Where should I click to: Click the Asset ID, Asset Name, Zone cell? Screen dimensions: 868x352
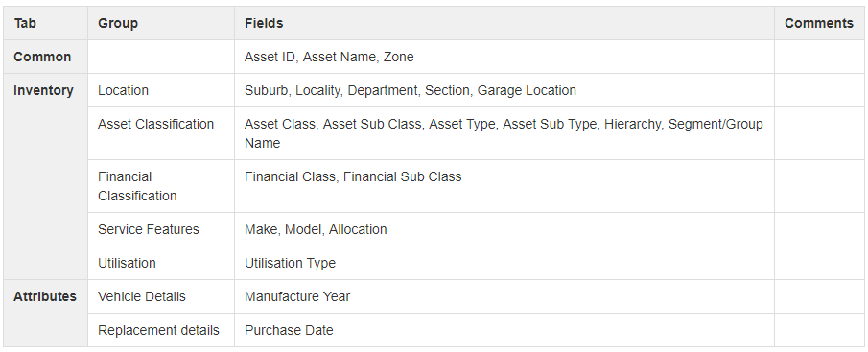(x=504, y=57)
